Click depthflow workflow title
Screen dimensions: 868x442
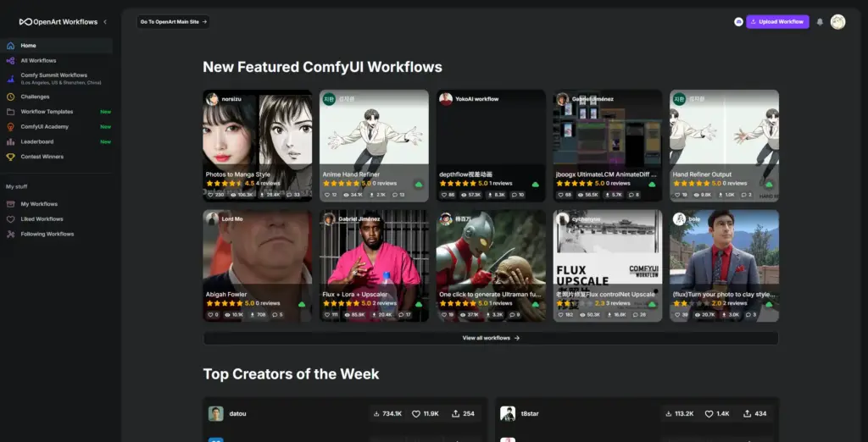click(466, 174)
